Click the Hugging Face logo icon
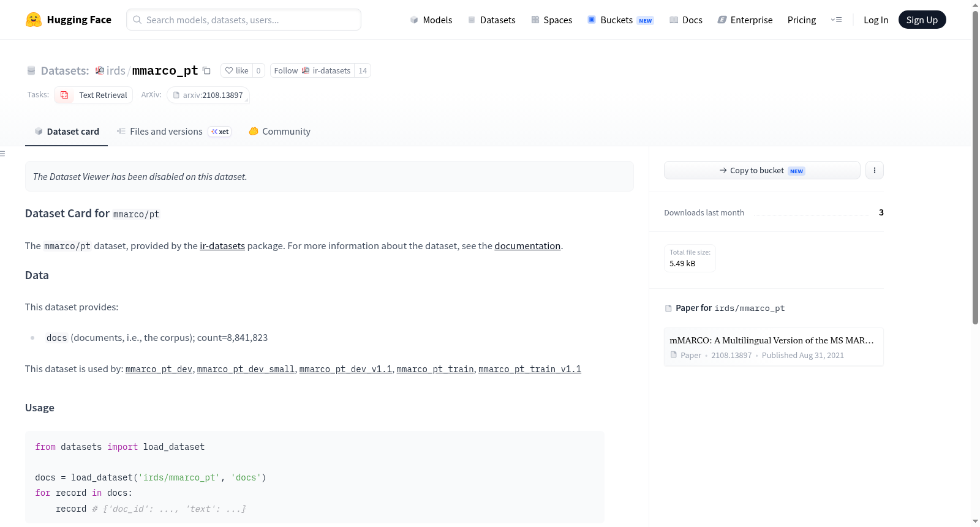The width and height of the screenshot is (980, 527). point(34,20)
